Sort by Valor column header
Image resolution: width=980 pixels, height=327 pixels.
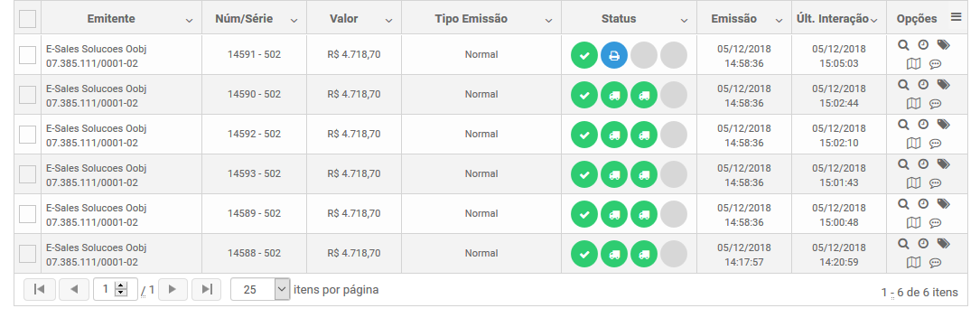click(344, 19)
